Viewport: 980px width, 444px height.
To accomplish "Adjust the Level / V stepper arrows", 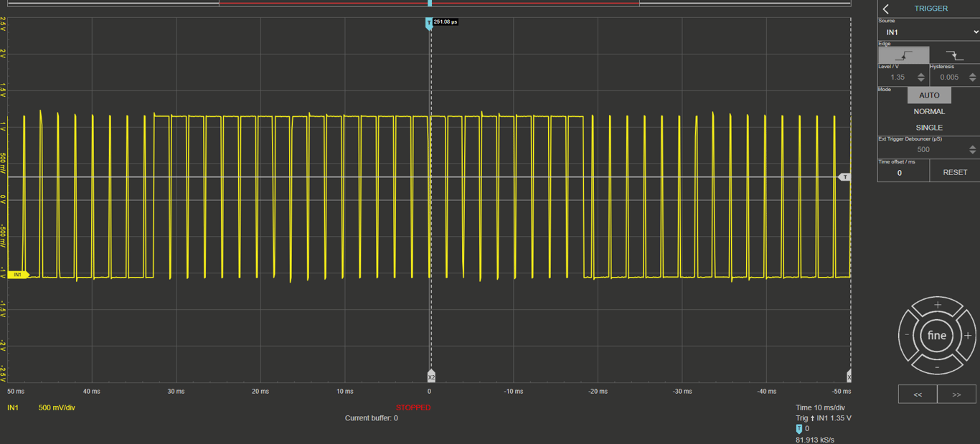I will (921, 77).
